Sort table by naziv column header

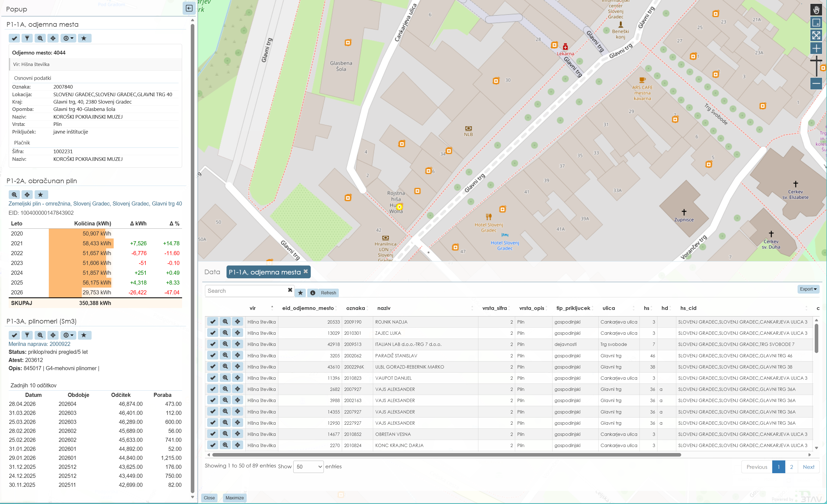pyautogui.click(x=425, y=308)
